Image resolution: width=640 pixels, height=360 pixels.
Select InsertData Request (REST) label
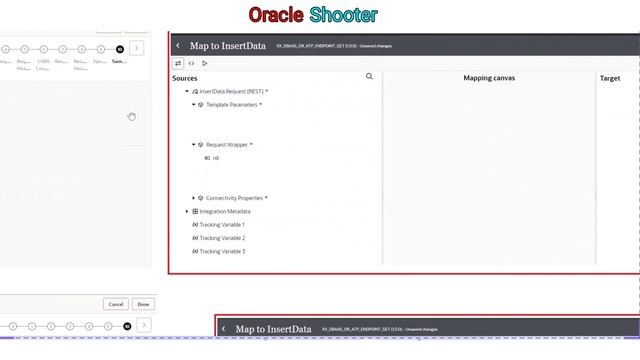(x=231, y=91)
